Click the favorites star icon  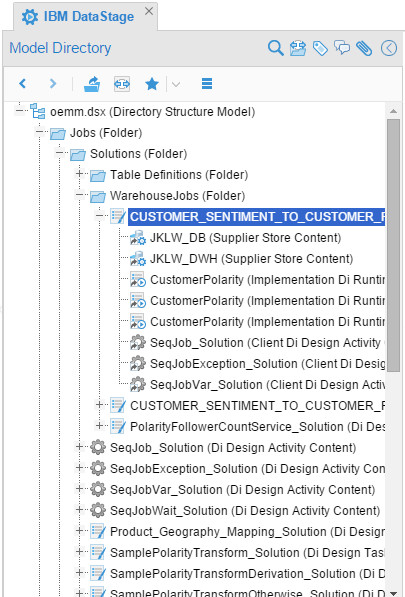pyautogui.click(x=152, y=84)
